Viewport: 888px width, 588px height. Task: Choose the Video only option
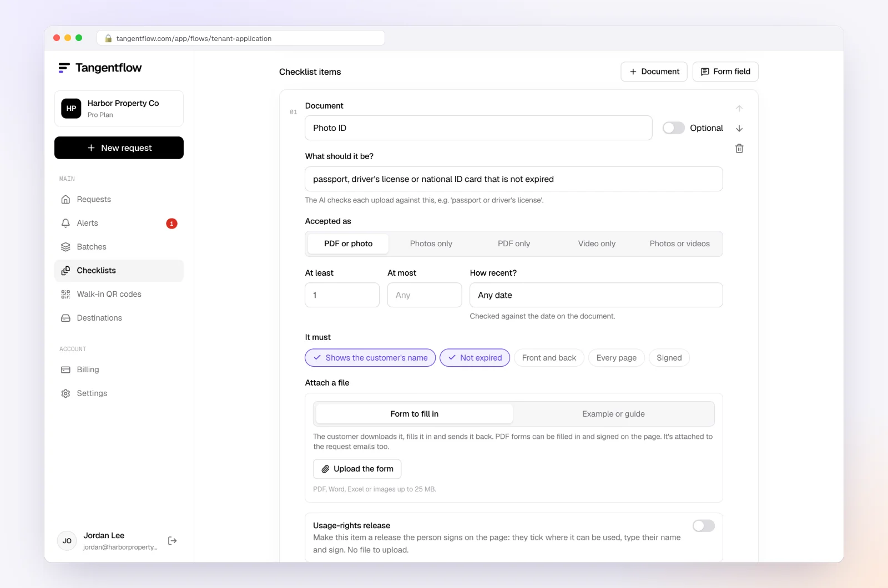[597, 244]
